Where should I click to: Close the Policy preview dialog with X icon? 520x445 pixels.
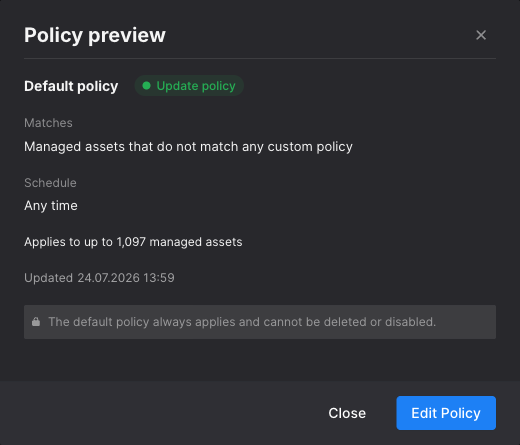(x=481, y=35)
